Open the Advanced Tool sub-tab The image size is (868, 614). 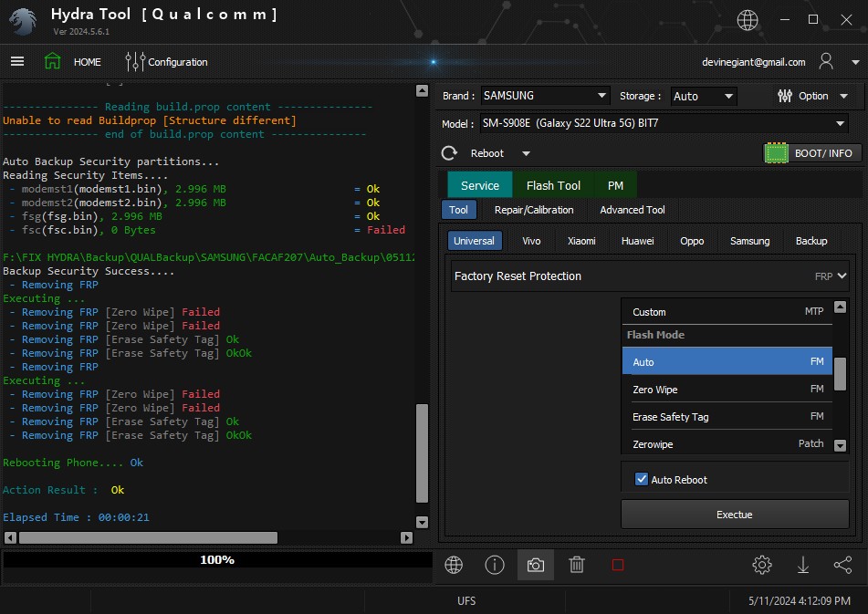(633, 210)
